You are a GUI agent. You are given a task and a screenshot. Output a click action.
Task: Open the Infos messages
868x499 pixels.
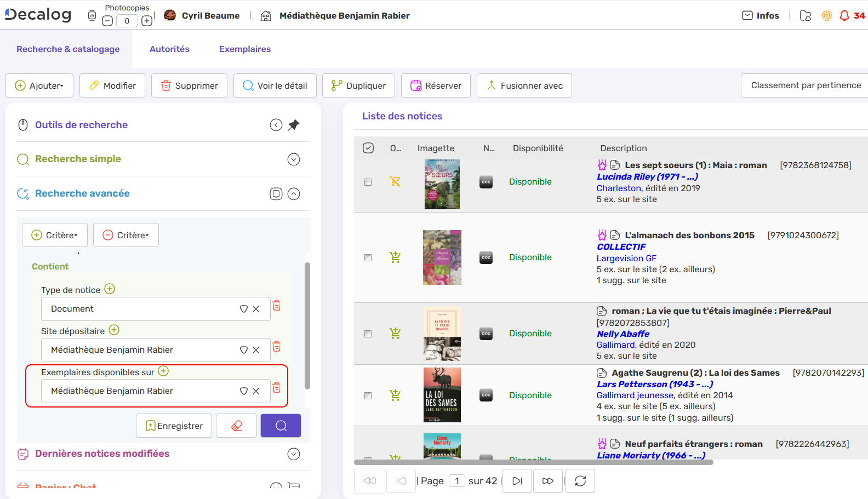(761, 15)
